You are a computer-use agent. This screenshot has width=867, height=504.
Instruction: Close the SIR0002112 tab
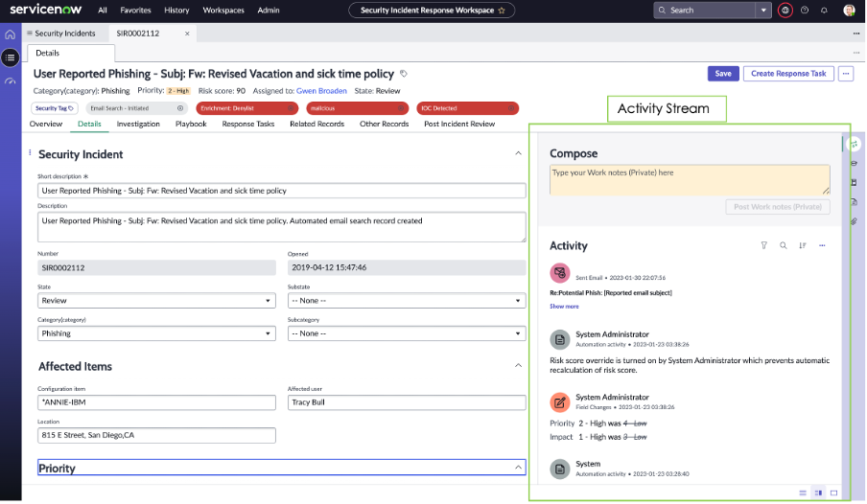(187, 34)
